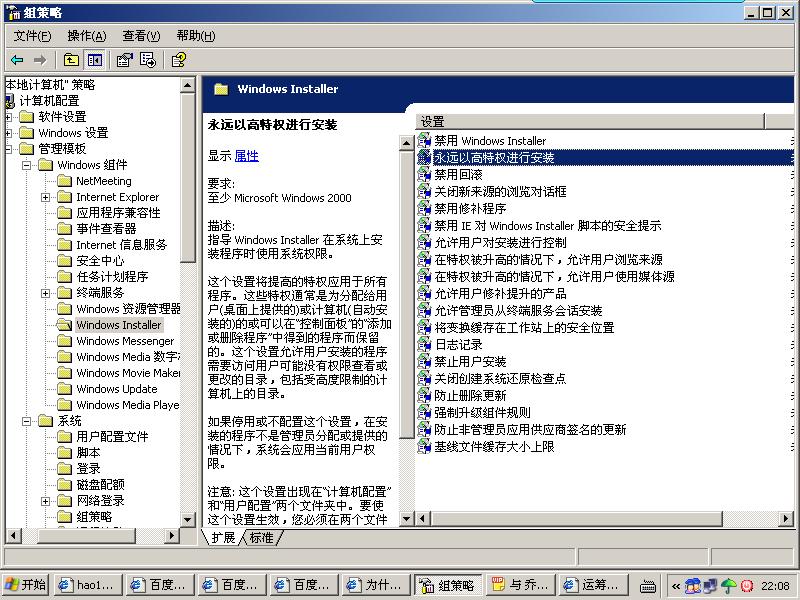
Task: Select the 禁用 Windows Installer policy icon
Action: pos(424,140)
